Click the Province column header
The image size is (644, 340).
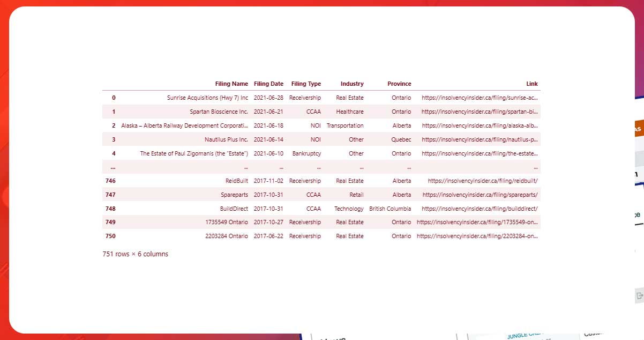click(399, 84)
